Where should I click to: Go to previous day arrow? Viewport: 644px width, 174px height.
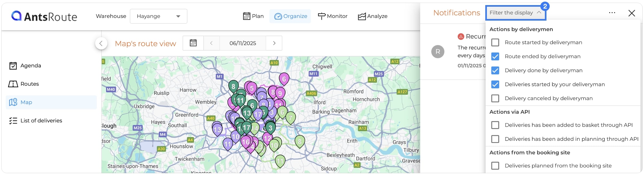(x=211, y=43)
